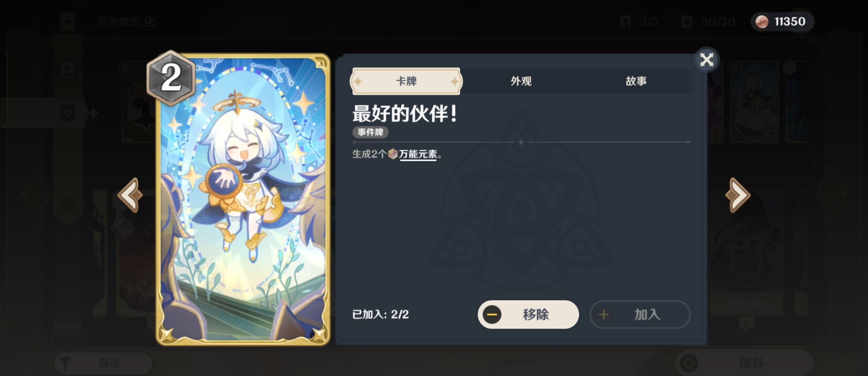The width and height of the screenshot is (868, 376).
Task: Switch to the 故事 tab
Action: [x=636, y=81]
